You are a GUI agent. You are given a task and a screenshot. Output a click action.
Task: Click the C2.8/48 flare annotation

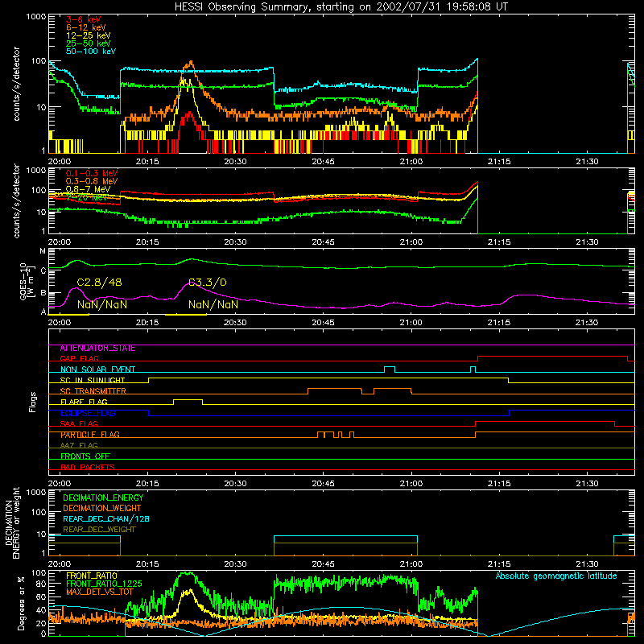tap(99, 283)
